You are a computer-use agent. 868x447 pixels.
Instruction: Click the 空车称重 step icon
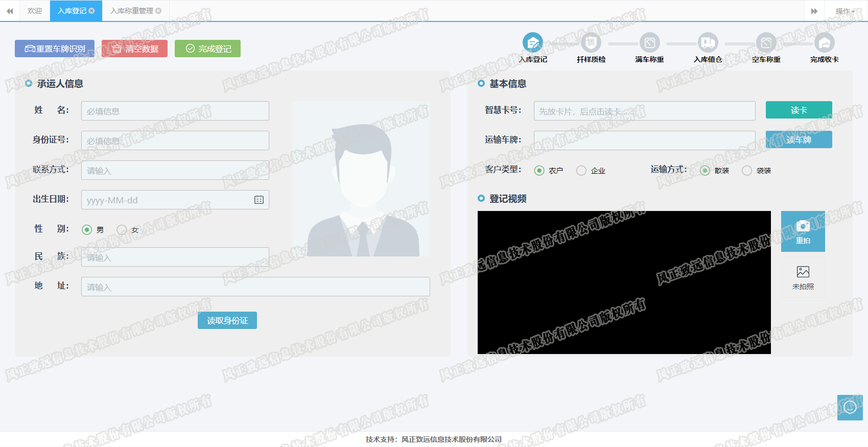click(766, 43)
